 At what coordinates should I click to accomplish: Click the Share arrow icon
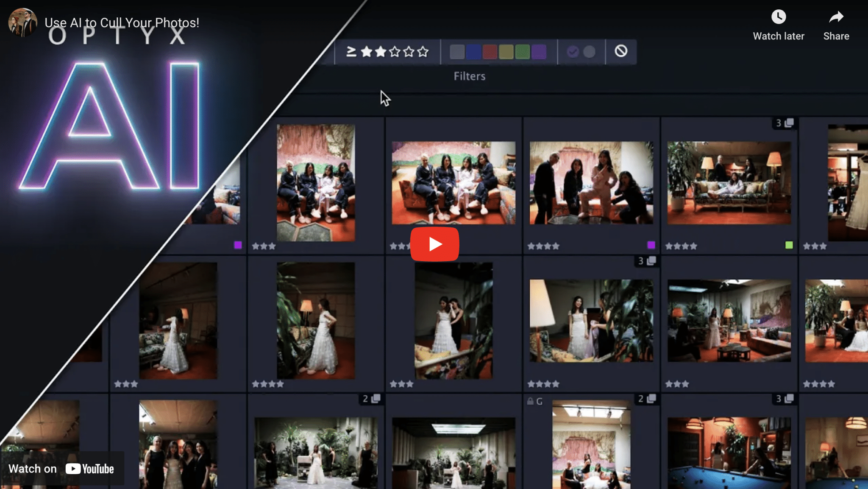coord(836,17)
